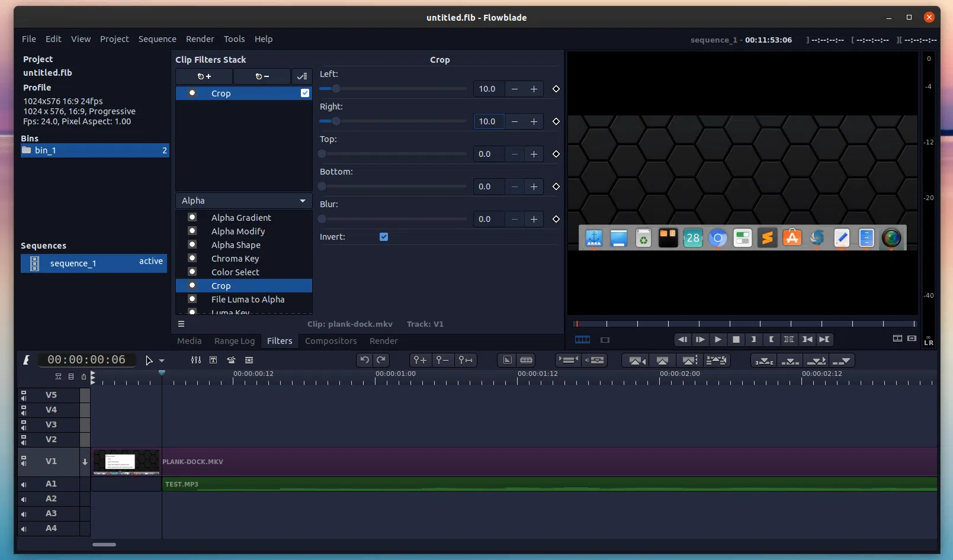This screenshot has width=953, height=560.
Task: Click the append clip icon
Action: (842, 360)
